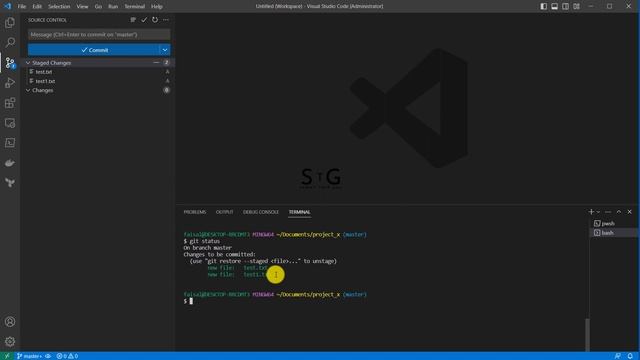Toggle bottom panel layout icon
This screenshot has height=360, width=640.
coord(554,6)
